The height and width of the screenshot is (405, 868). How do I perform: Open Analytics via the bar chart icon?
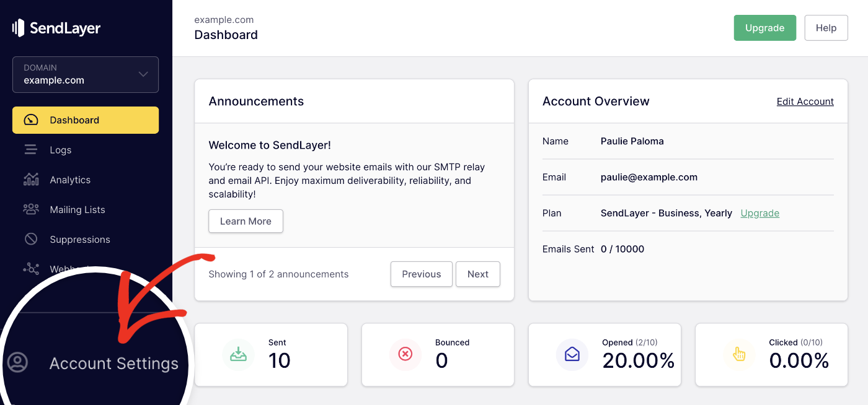click(31, 179)
